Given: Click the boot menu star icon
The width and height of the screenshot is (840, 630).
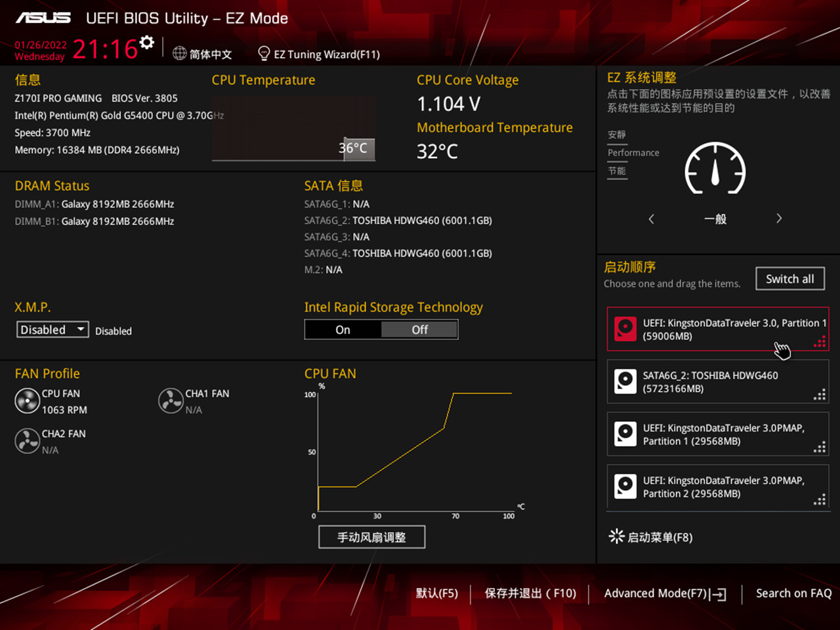Looking at the screenshot, I should click(x=616, y=536).
